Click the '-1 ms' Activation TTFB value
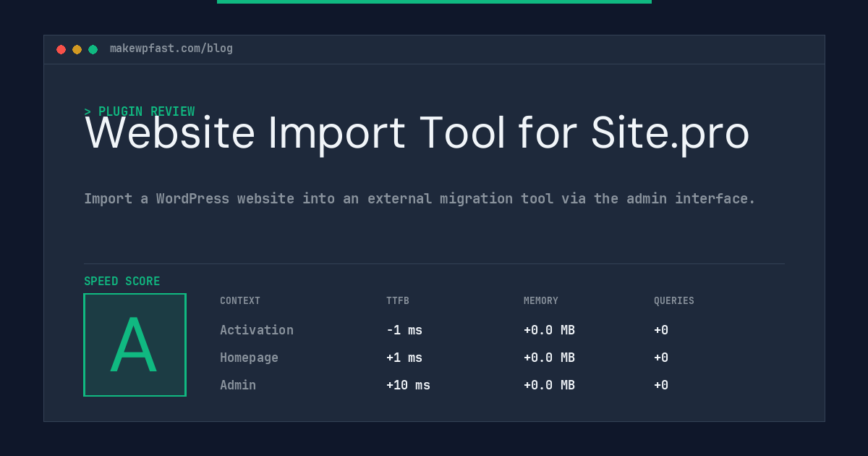Screen dimensions: 868x456 pos(404,330)
